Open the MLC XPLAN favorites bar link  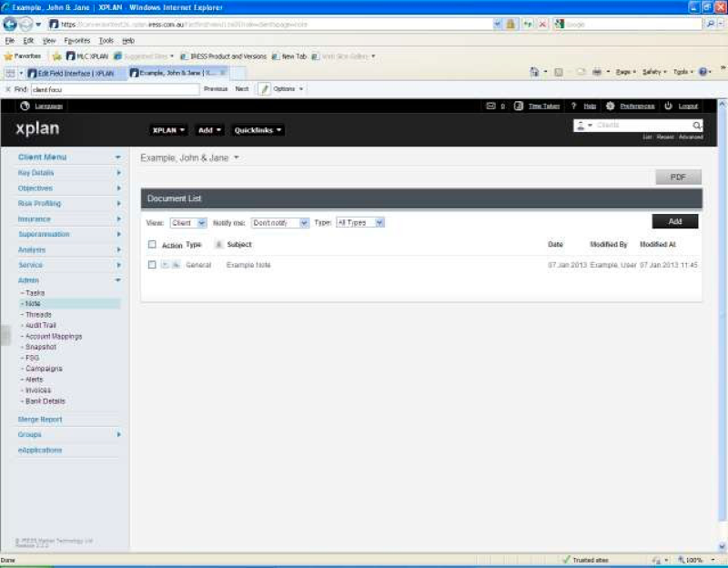(x=87, y=56)
